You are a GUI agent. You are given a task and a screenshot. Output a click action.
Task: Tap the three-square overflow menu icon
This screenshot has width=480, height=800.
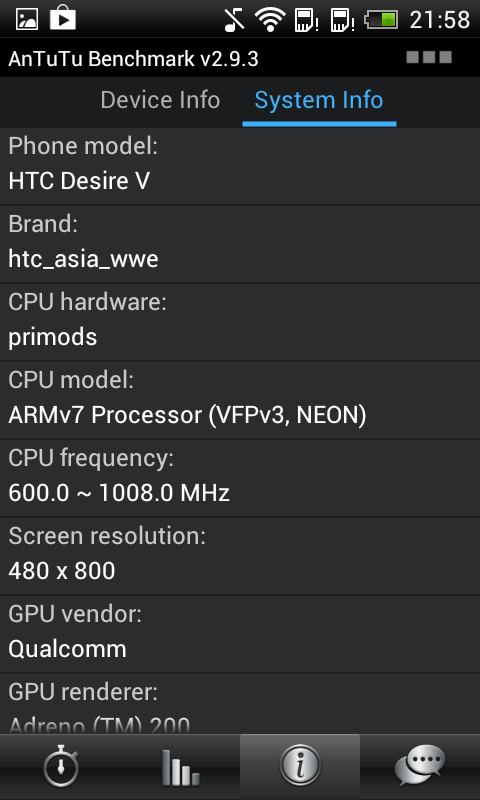(x=429, y=57)
